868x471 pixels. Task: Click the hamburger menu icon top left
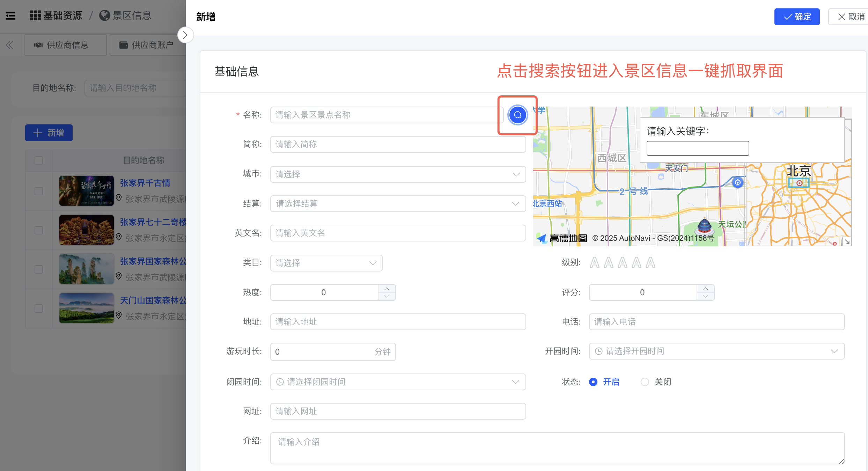pos(10,16)
